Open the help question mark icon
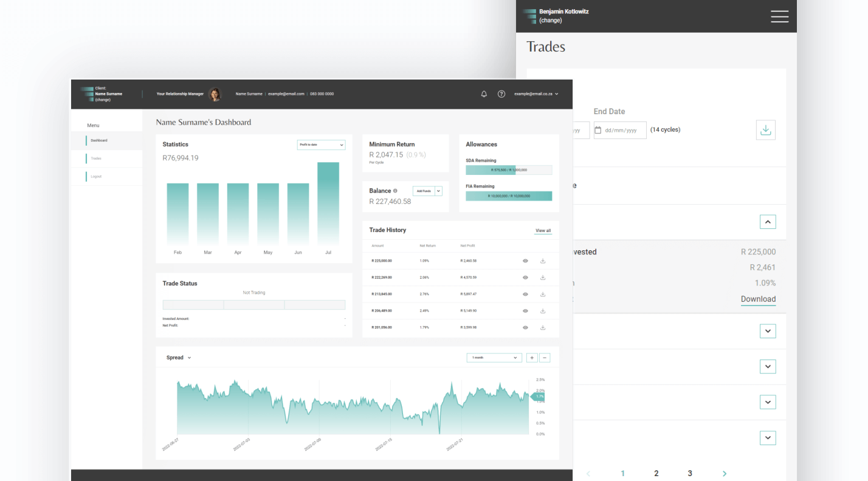 (501, 94)
